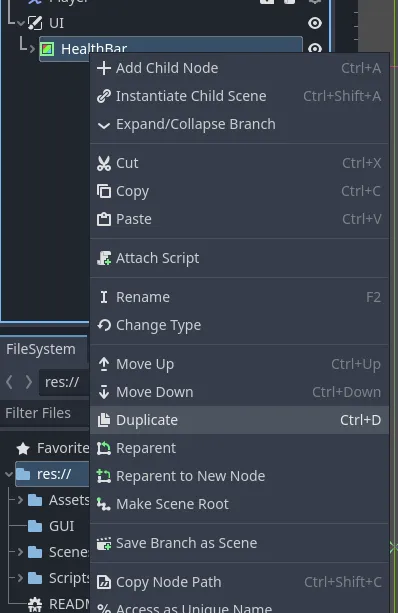The height and width of the screenshot is (613, 398).
Task: Toggle visibility eye of HealthBar node
Action: coord(315,48)
